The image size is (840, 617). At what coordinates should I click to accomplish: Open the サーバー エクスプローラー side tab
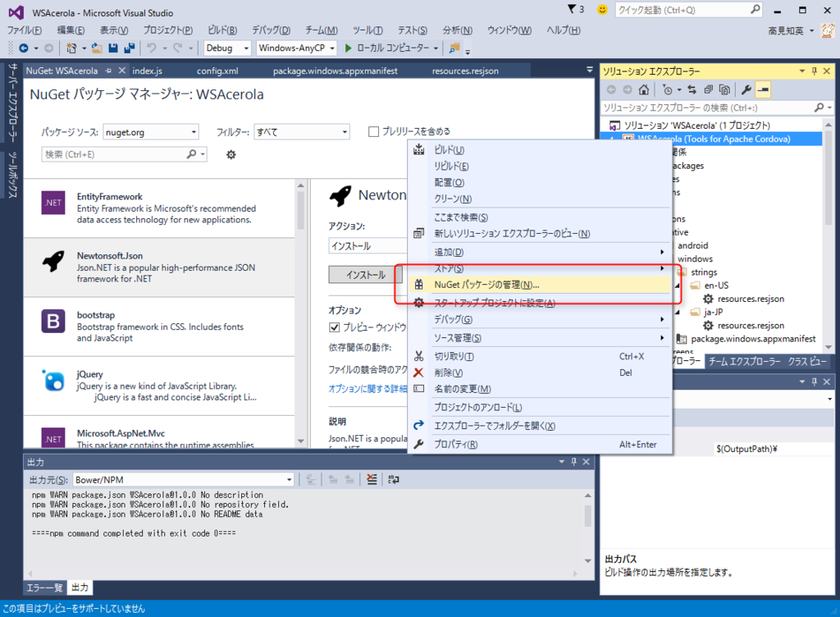coord(12,103)
